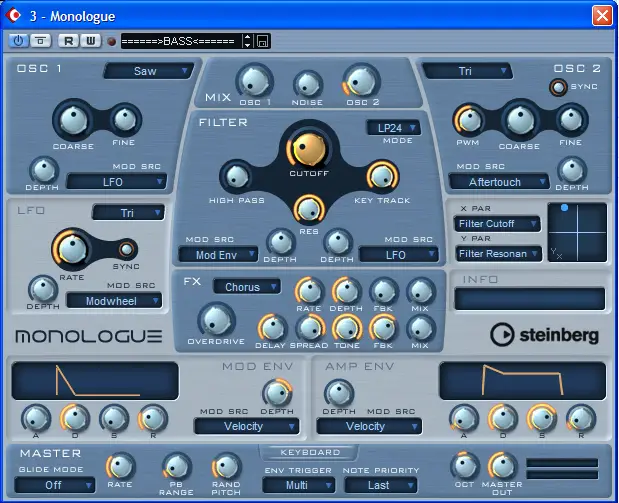Click the FX Tone knob
The image size is (619, 503).
pyautogui.click(x=347, y=328)
